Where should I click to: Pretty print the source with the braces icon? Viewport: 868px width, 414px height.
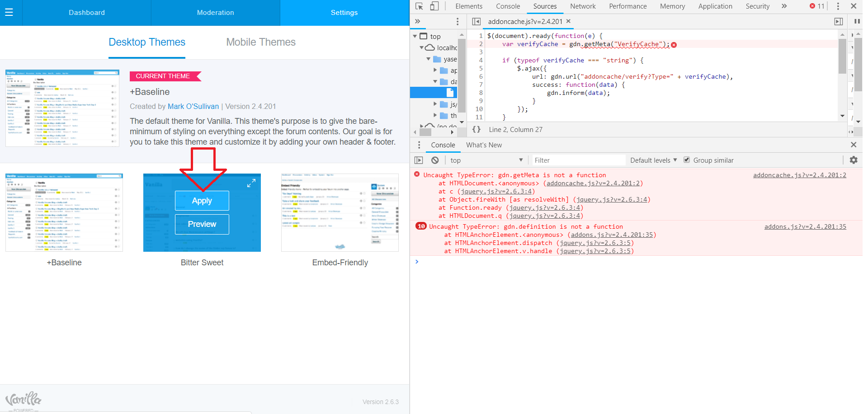[476, 129]
